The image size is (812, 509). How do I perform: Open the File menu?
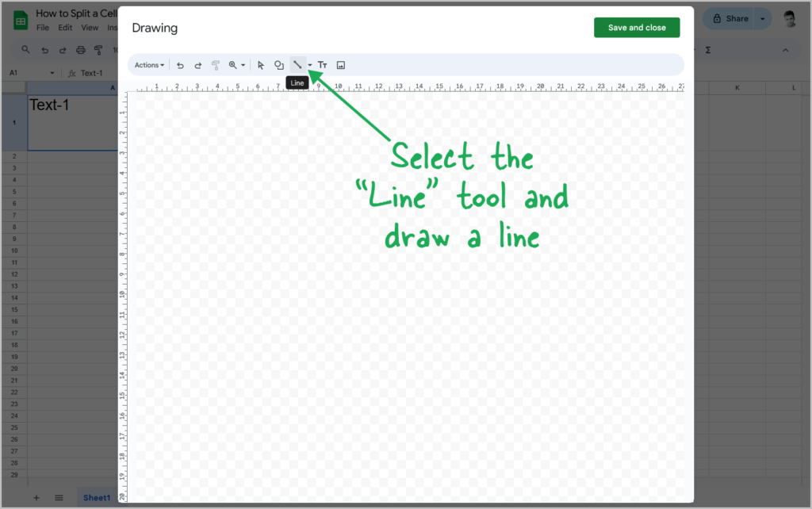(43, 28)
